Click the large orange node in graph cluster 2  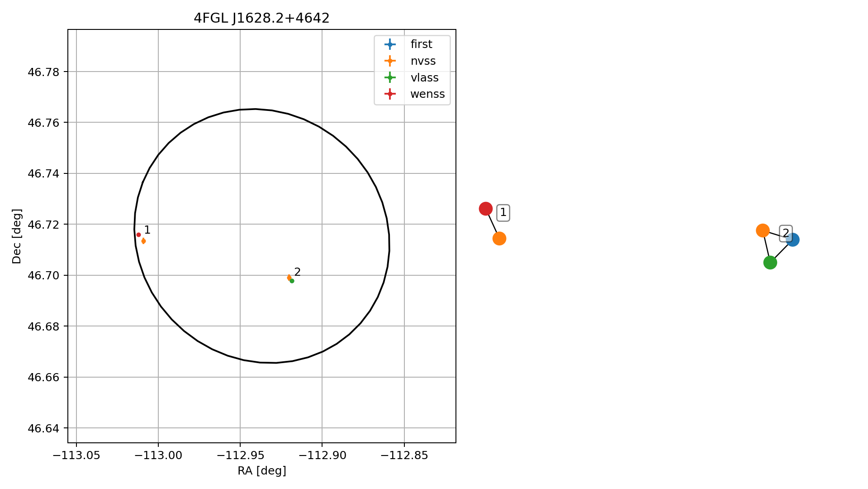pyautogui.click(x=763, y=230)
